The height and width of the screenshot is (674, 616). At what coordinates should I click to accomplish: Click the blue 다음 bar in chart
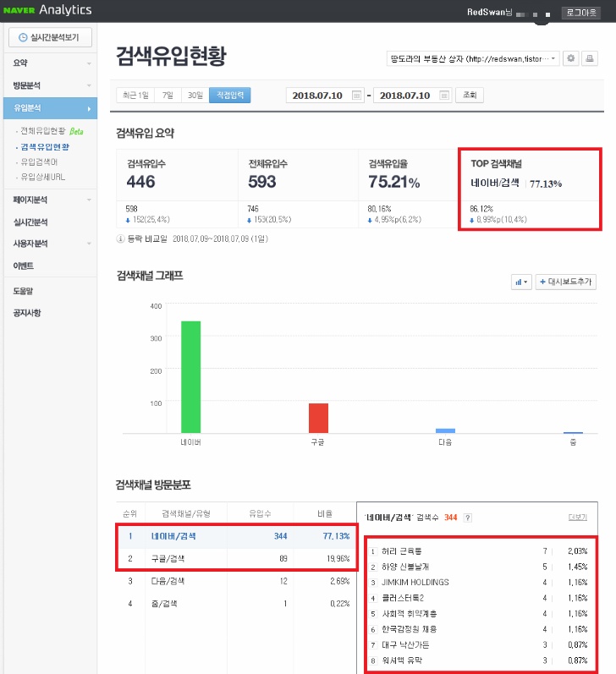tap(445, 430)
